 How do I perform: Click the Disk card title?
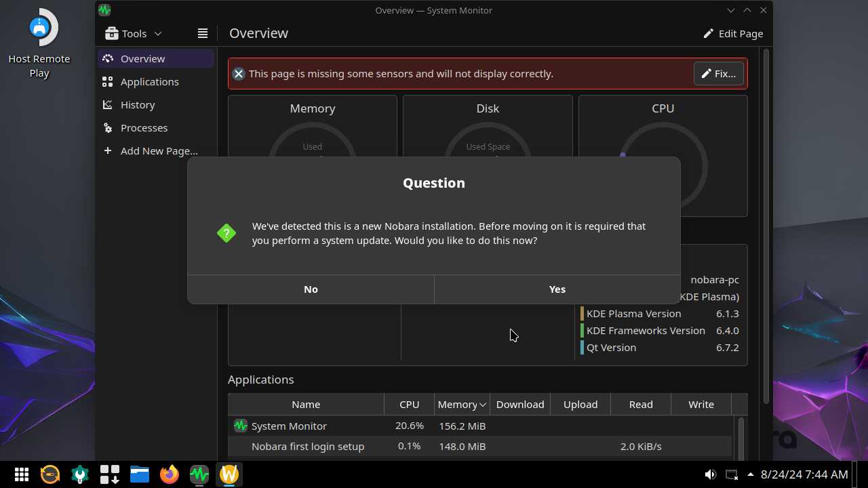[488, 108]
